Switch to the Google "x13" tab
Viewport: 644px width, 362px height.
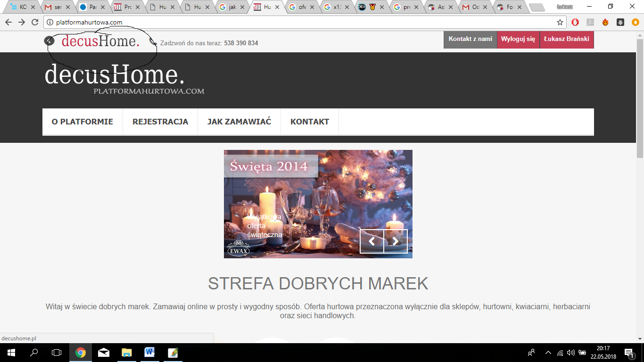click(x=336, y=7)
